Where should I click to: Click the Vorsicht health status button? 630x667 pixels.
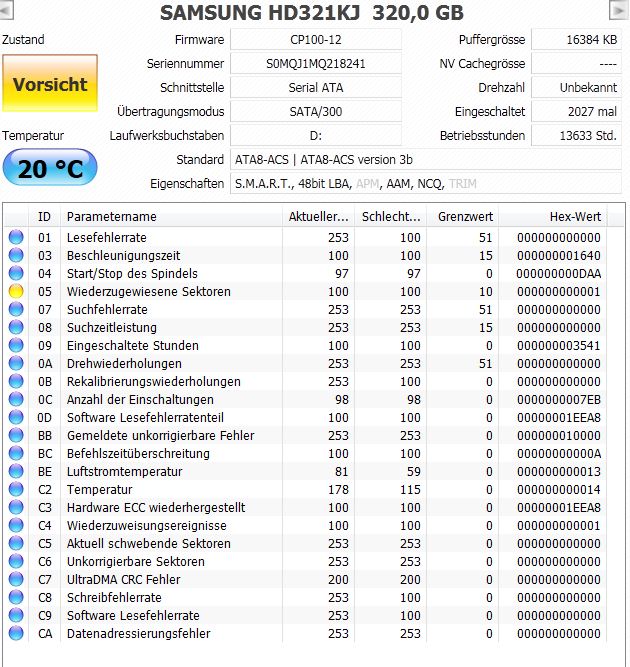(x=50, y=83)
